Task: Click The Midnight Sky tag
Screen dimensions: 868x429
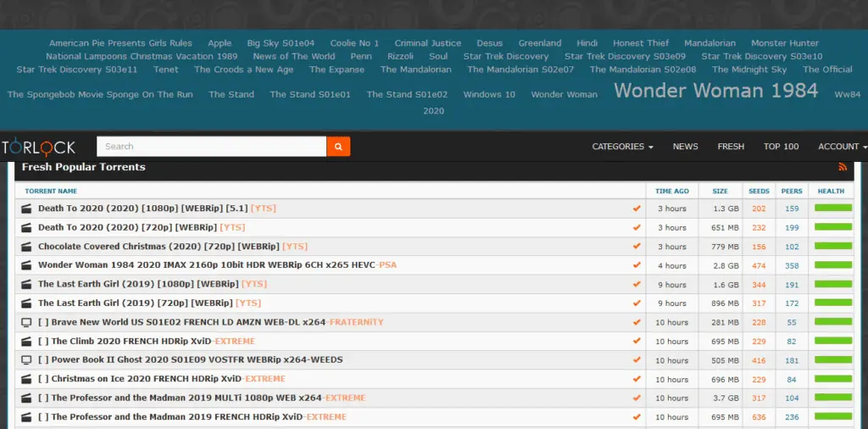Action: [749, 70]
